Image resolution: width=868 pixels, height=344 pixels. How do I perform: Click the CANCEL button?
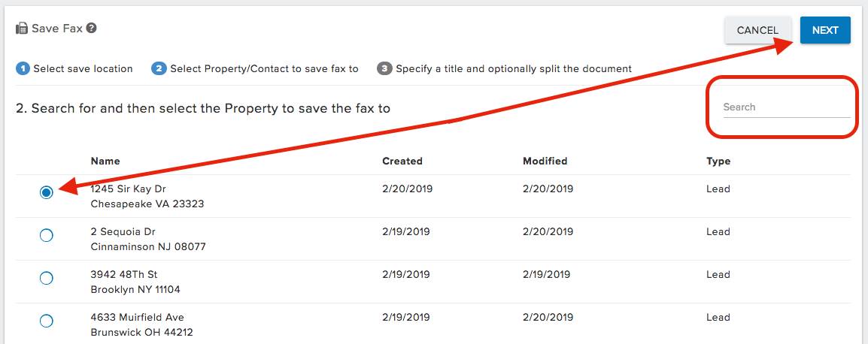(x=758, y=30)
